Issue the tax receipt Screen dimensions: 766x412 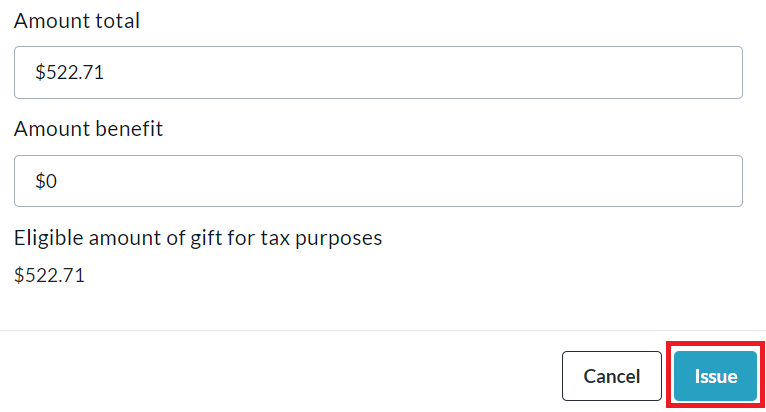(x=716, y=376)
